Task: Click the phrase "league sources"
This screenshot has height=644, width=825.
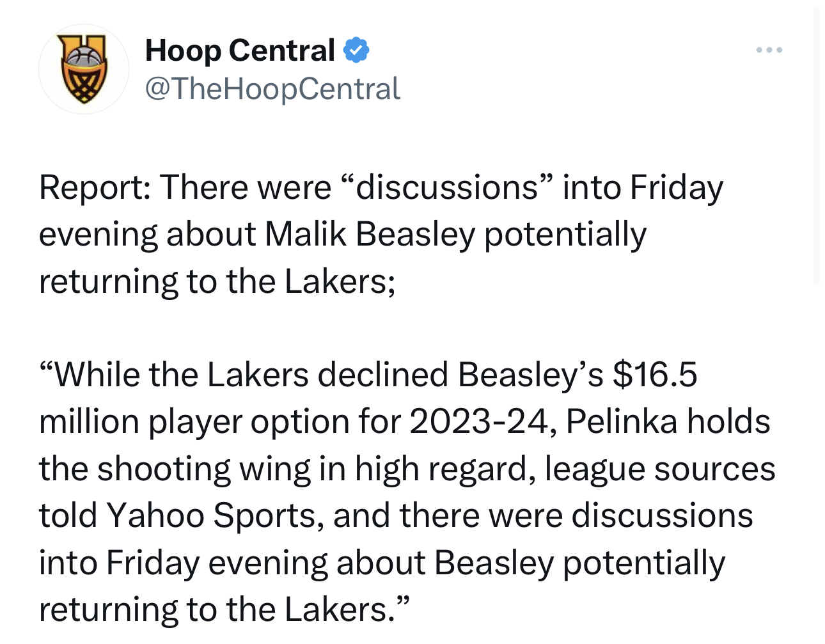Action: pos(660,469)
